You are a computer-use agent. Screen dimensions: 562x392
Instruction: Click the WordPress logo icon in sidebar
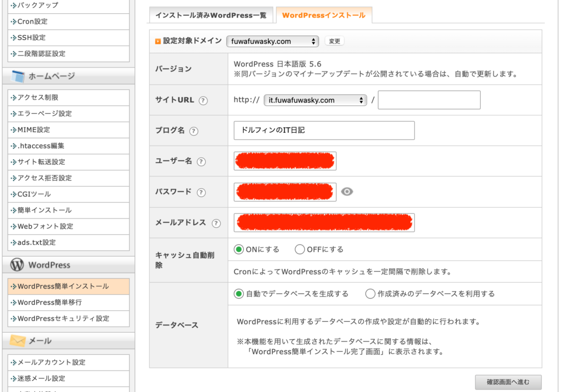point(17,265)
